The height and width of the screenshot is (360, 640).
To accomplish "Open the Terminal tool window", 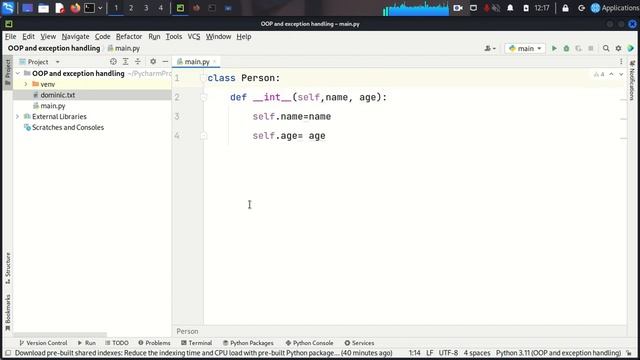I will (x=196, y=343).
